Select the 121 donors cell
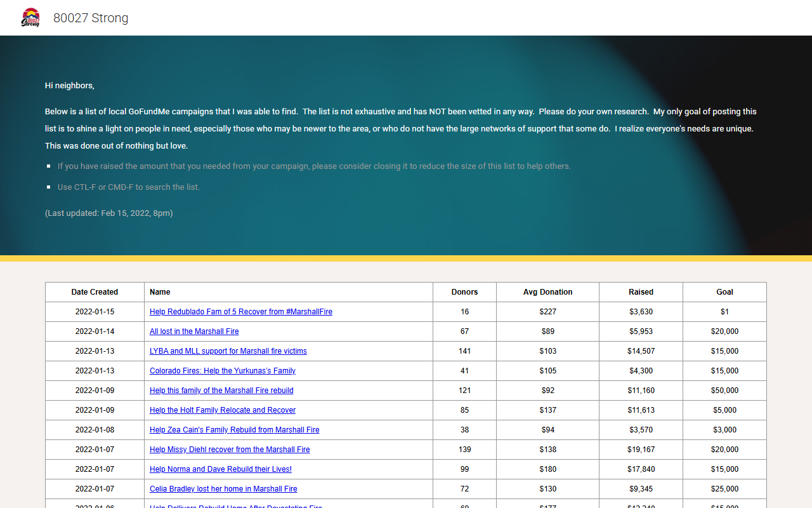This screenshot has width=812, height=508. [x=464, y=391]
